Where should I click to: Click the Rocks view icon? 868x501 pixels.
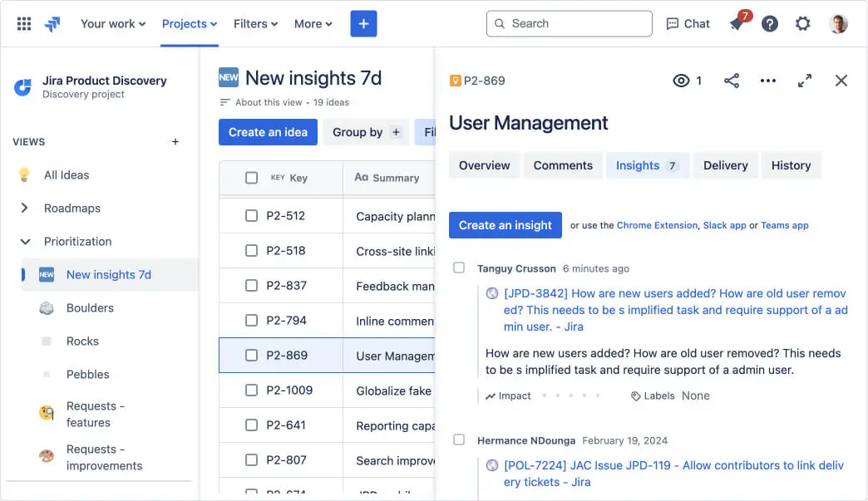click(x=47, y=341)
